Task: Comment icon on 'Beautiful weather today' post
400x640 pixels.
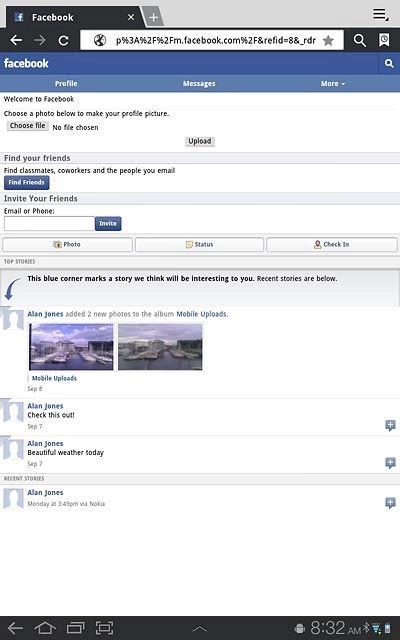Action: [x=390, y=463]
